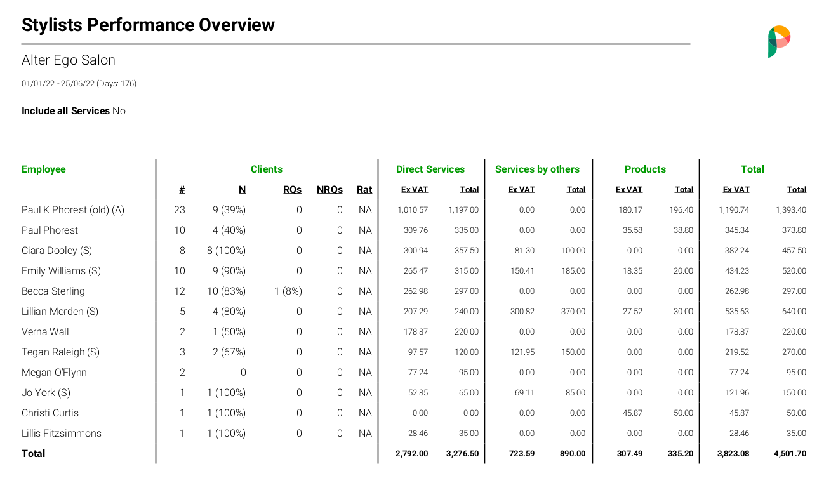The image size is (831, 504).
Task: Sort by the RQs column header
Action: pos(293,190)
